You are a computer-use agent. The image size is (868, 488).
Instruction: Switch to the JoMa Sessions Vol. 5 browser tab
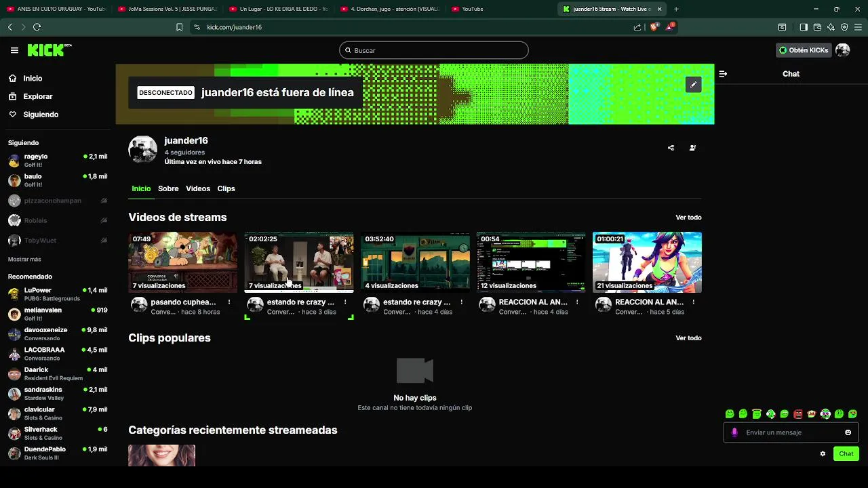(167, 9)
